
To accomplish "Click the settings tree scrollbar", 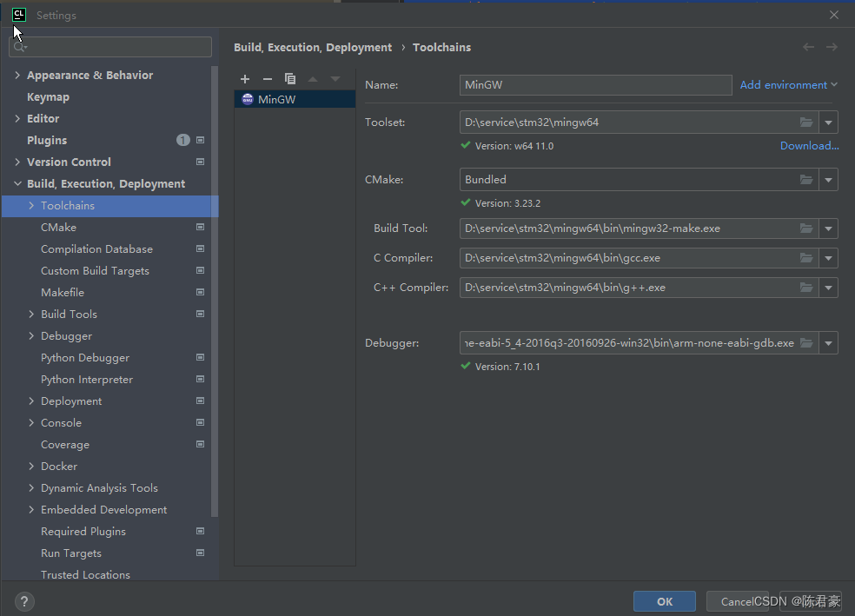I will click(215, 292).
